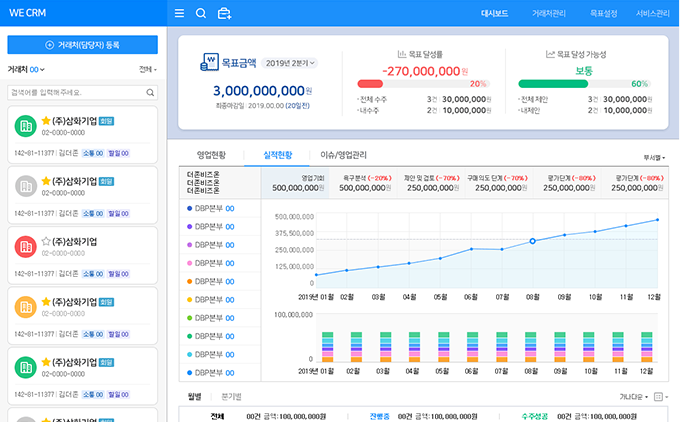Click 소통 00 tag on first client card

(x=93, y=153)
